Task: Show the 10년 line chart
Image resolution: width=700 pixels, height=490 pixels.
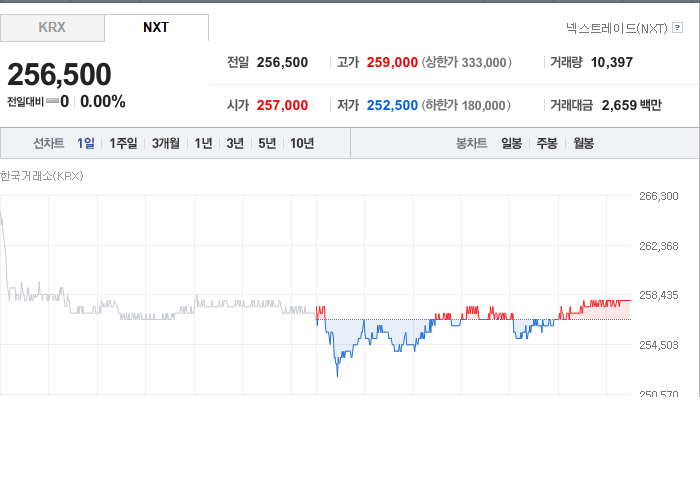Action: (302, 143)
